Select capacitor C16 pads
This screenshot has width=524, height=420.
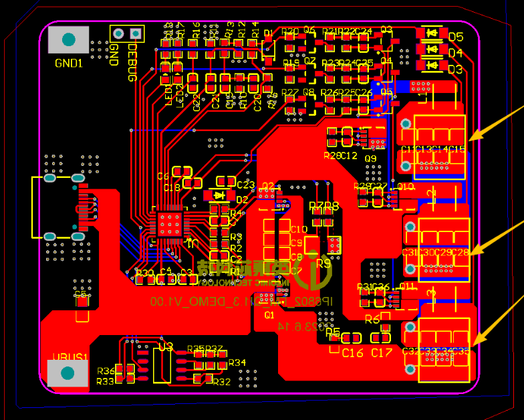[x=352, y=338]
